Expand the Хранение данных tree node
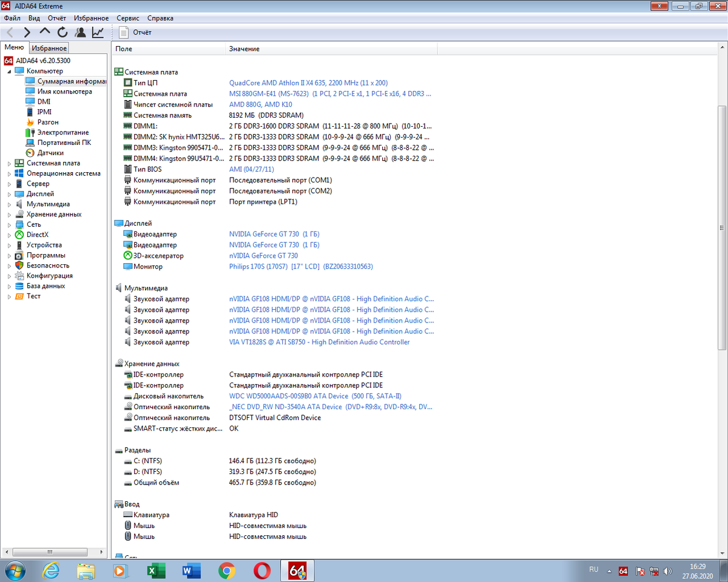This screenshot has width=728, height=582. tap(9, 215)
